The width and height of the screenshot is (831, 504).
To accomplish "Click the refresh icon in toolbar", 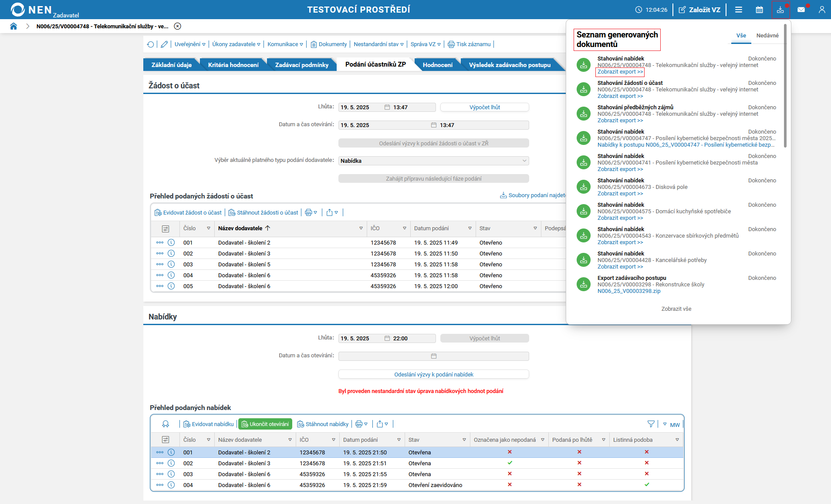I will 151,44.
